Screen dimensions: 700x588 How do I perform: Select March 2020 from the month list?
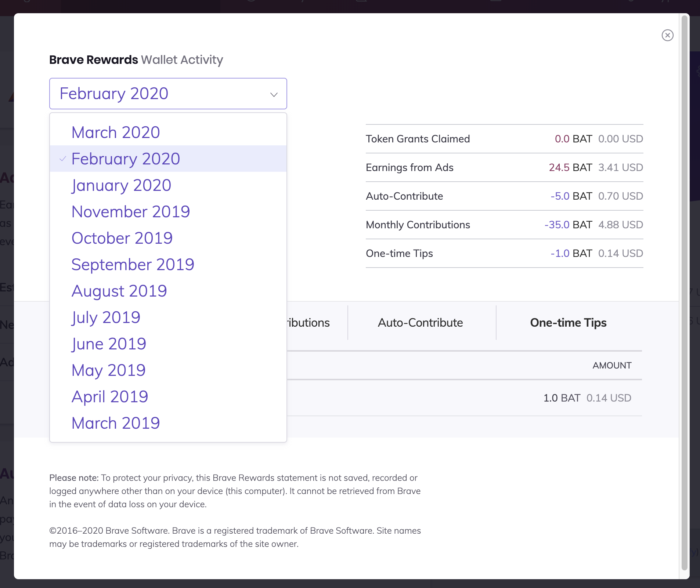(x=115, y=132)
